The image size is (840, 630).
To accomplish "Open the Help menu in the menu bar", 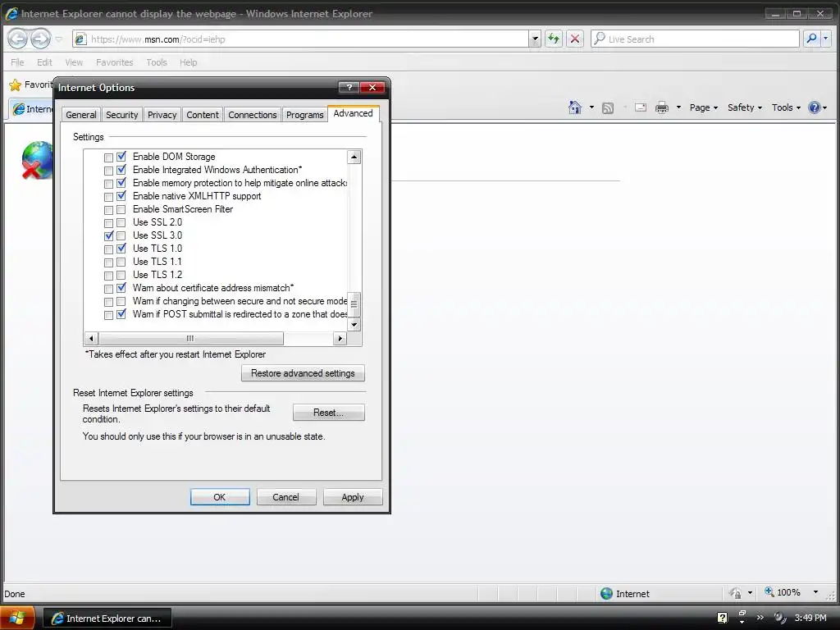I will coord(188,62).
